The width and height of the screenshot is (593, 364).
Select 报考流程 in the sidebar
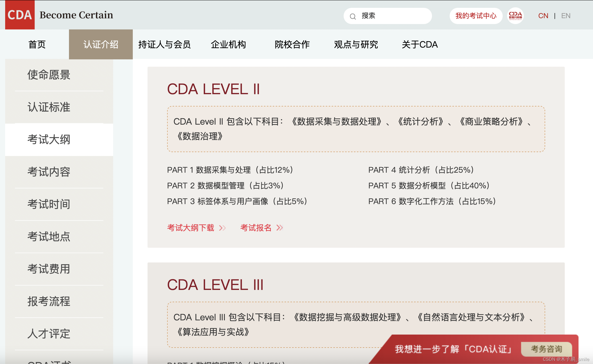click(x=59, y=301)
